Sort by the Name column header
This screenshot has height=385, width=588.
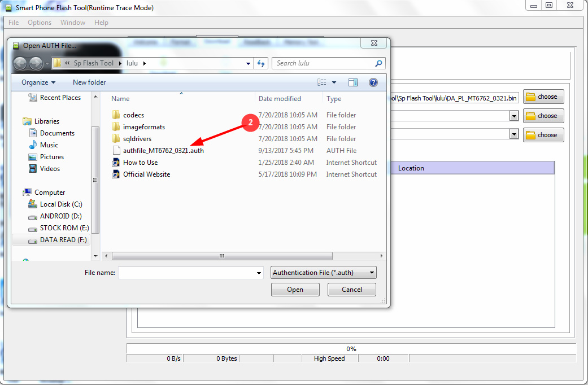120,99
